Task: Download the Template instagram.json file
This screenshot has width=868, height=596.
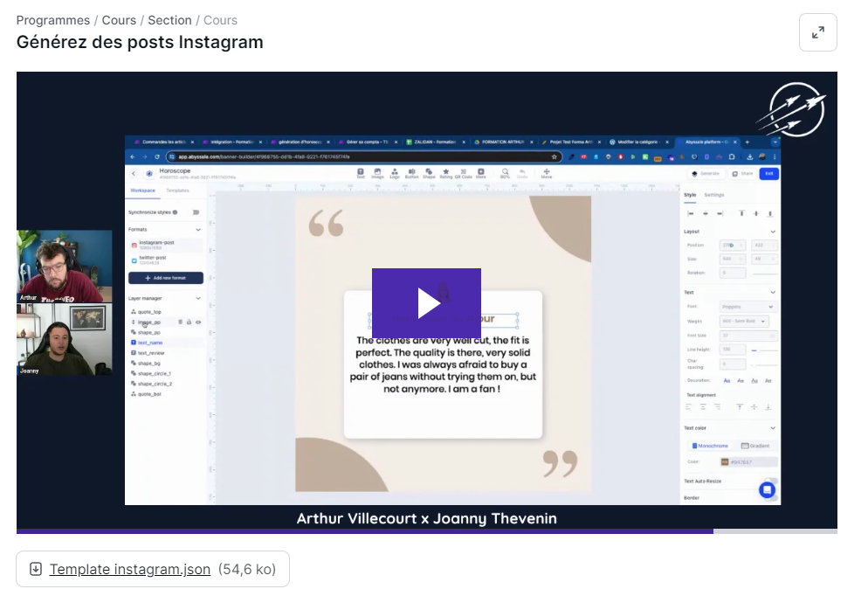Action: (x=129, y=569)
